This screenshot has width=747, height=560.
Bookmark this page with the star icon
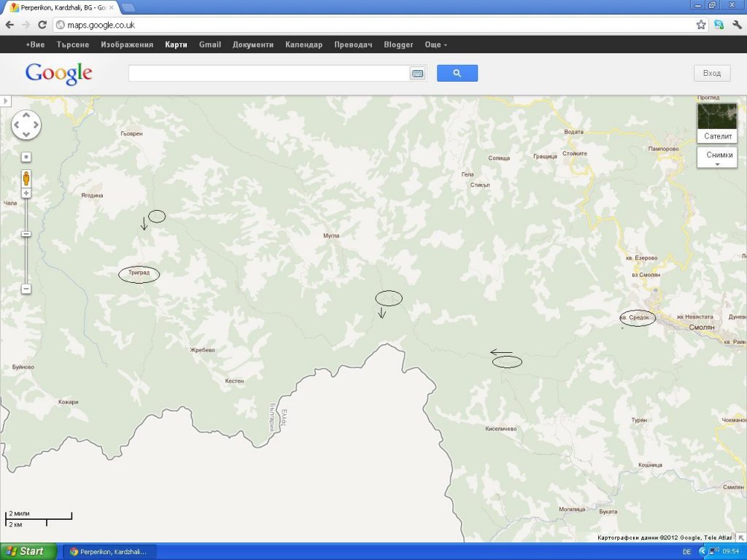click(x=701, y=25)
